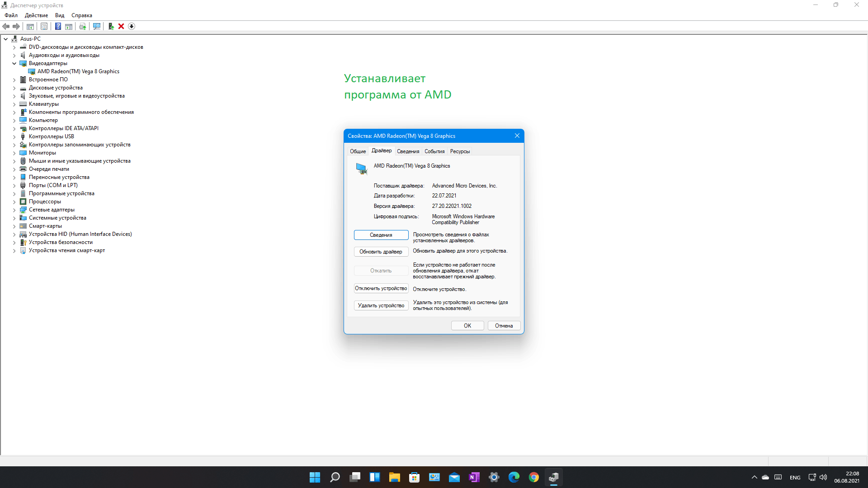
Task: Switch to the Общие tab
Action: [358, 151]
